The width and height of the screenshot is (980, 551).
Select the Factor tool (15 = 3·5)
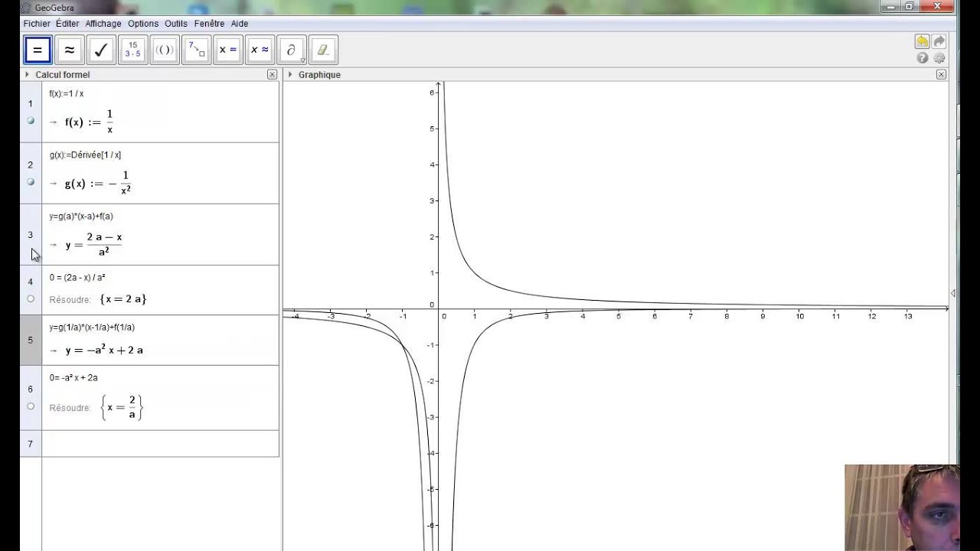[x=133, y=50]
